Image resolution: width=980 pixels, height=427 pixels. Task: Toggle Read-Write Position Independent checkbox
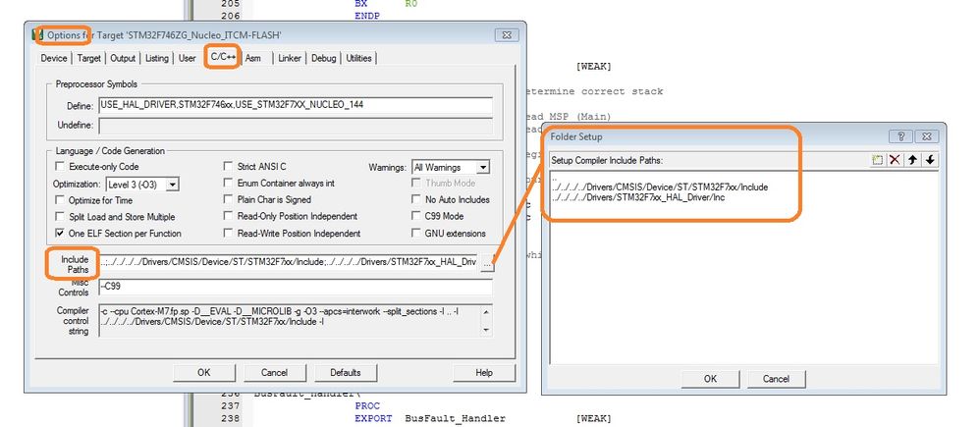(228, 234)
